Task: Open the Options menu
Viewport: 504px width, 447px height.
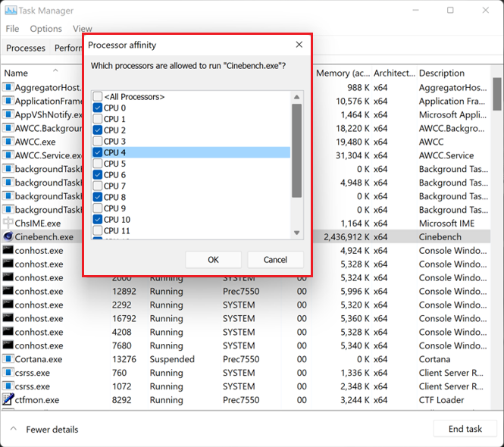Action: pyautogui.click(x=46, y=29)
